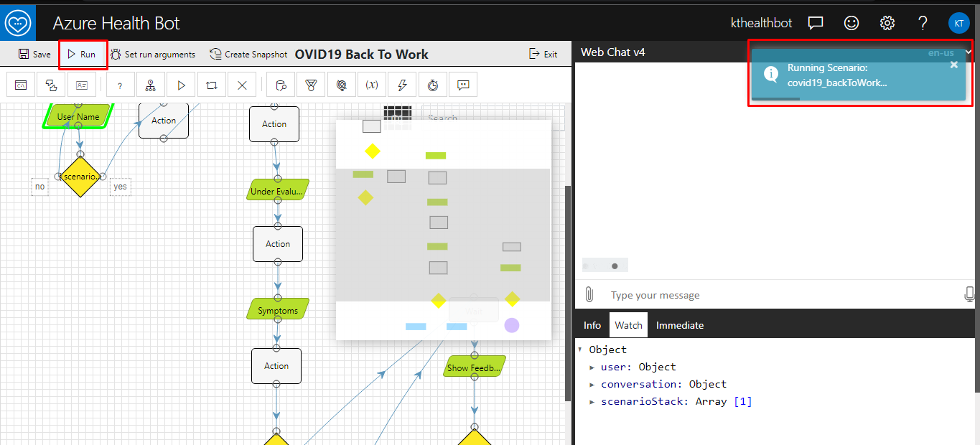Create a snapshot of the scenario
Screen dimensions: 980x445
(248, 55)
